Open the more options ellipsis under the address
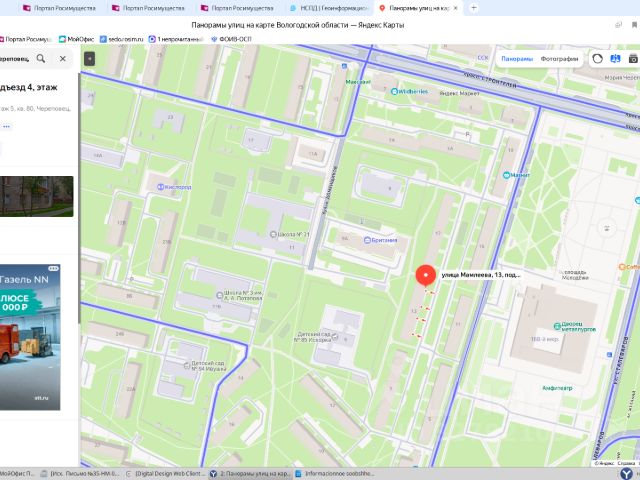 point(6,127)
